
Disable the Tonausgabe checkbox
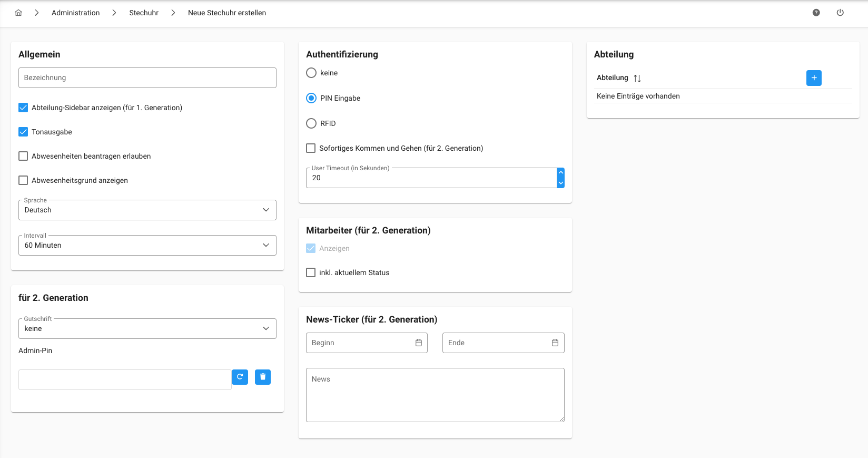[23, 132]
